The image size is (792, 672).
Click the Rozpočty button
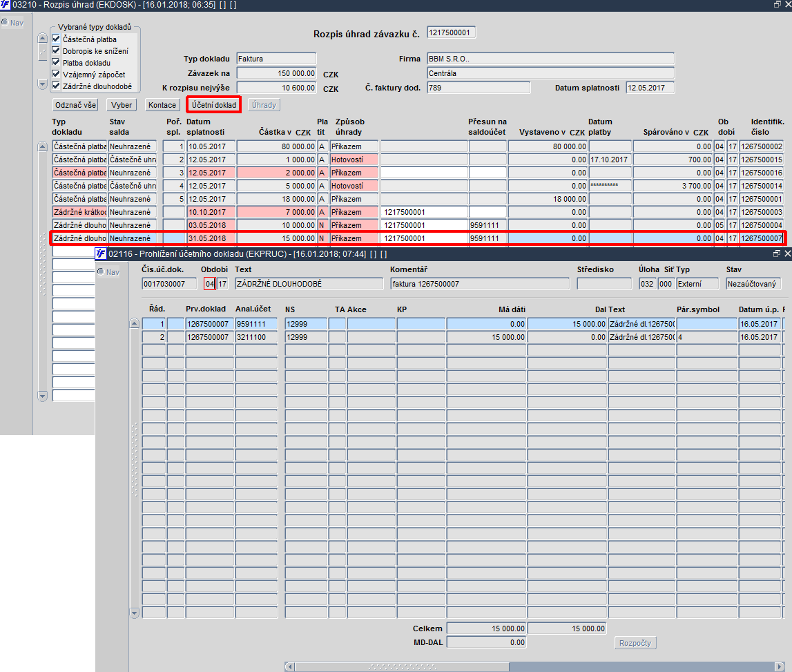coord(635,643)
